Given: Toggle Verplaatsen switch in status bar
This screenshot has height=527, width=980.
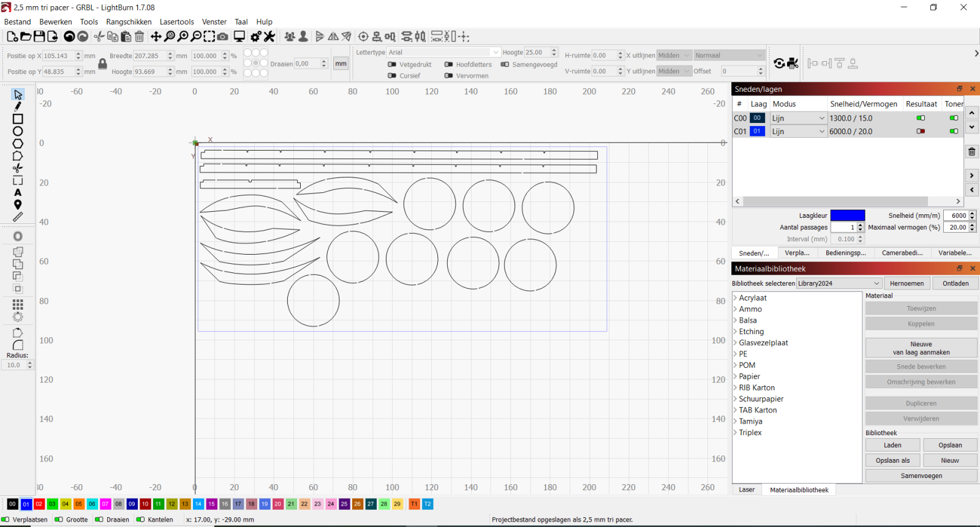Looking at the screenshot, I should (6, 520).
